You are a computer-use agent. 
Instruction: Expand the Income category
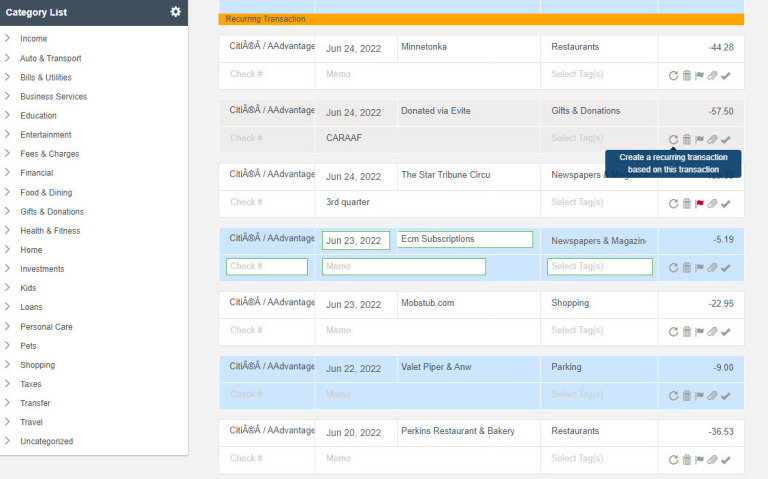tap(7, 38)
